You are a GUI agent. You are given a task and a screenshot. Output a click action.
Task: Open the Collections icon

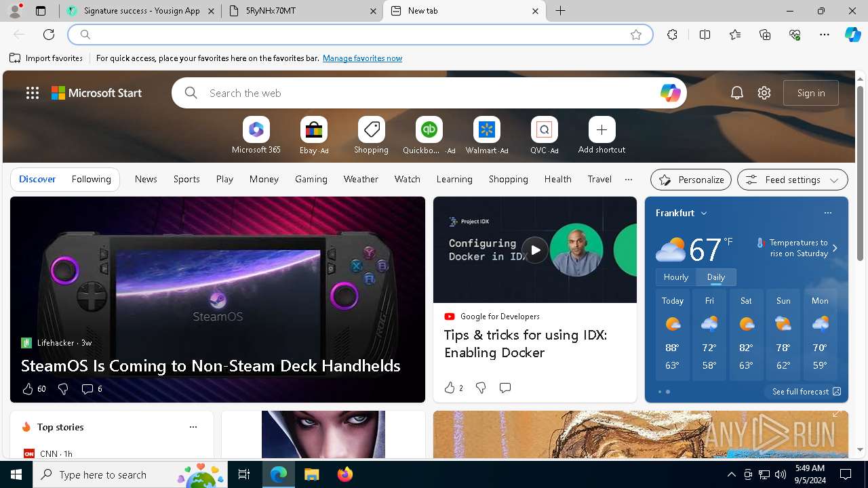pyautogui.click(x=765, y=35)
